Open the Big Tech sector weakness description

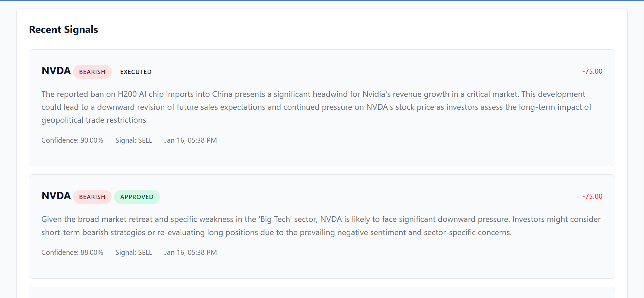coord(321,226)
